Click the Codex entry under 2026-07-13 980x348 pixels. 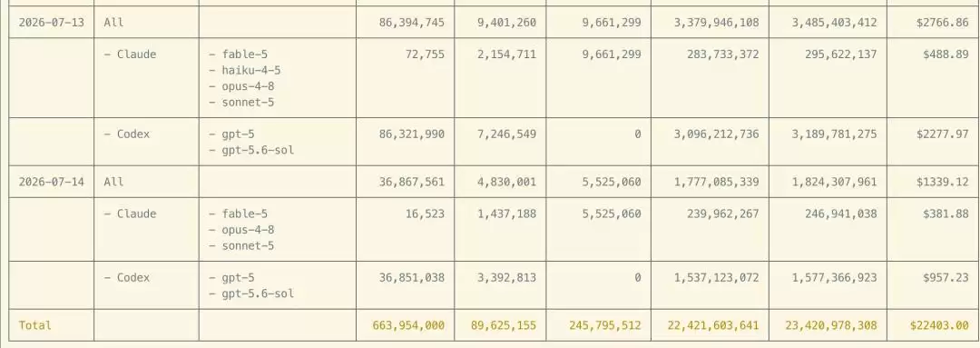127,134
